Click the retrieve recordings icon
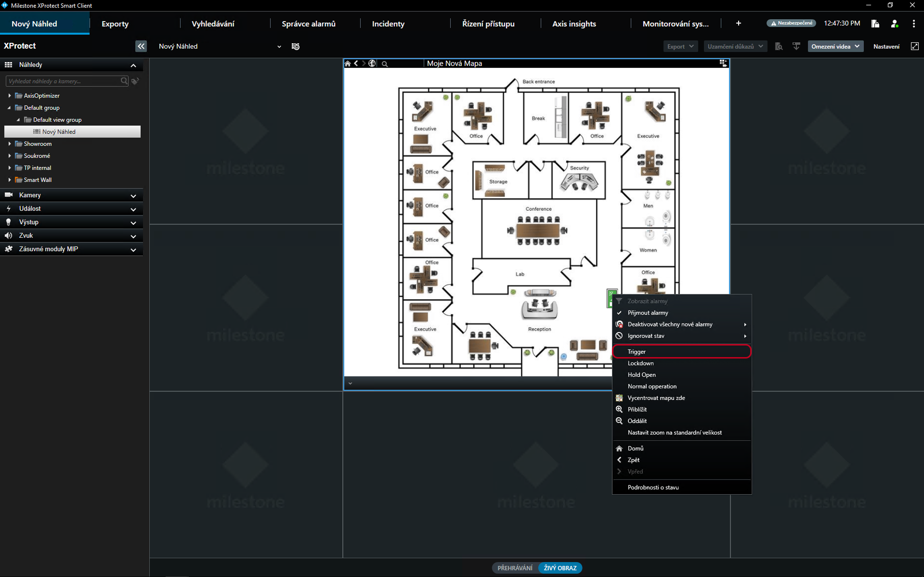Image resolution: width=924 pixels, height=577 pixels. coord(796,46)
